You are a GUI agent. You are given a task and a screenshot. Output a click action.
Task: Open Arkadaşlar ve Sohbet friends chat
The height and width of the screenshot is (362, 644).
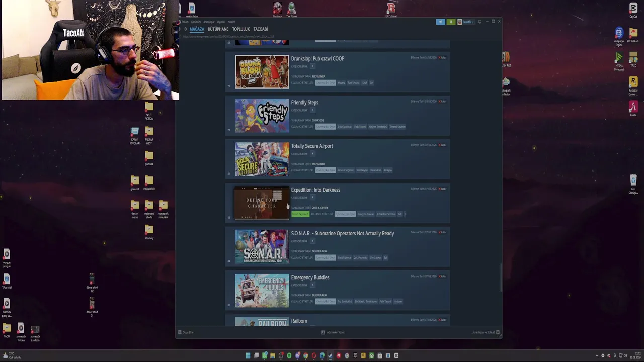coord(486,332)
